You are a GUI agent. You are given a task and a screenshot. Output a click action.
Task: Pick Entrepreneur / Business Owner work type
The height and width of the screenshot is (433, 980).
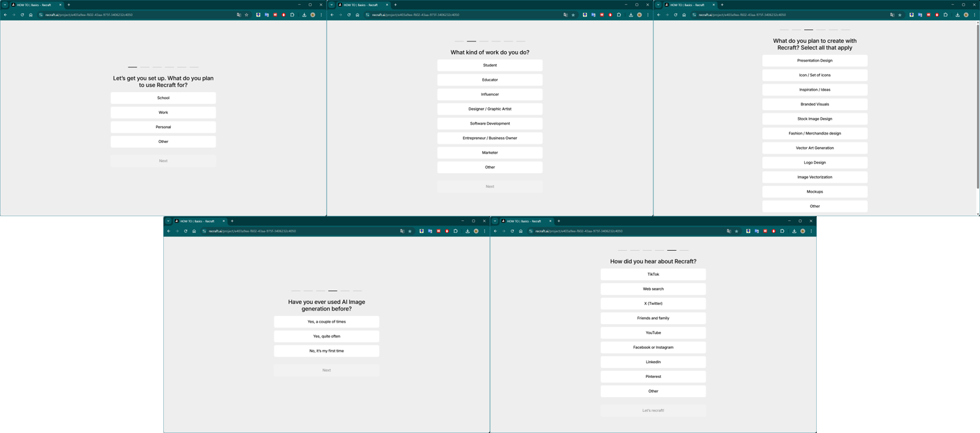point(490,138)
